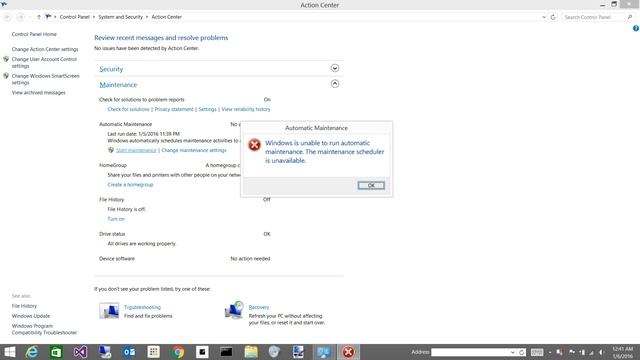Open View archived messages
The image size is (640, 360).
pos(38,93)
